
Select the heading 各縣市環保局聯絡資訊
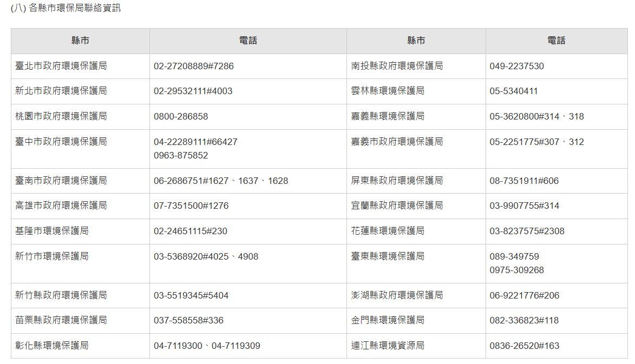pyautogui.click(x=75, y=8)
